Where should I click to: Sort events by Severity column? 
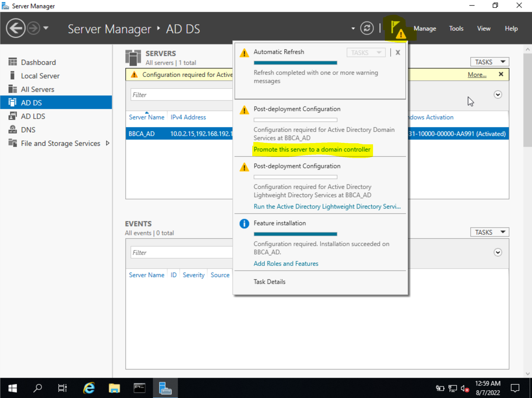193,275
